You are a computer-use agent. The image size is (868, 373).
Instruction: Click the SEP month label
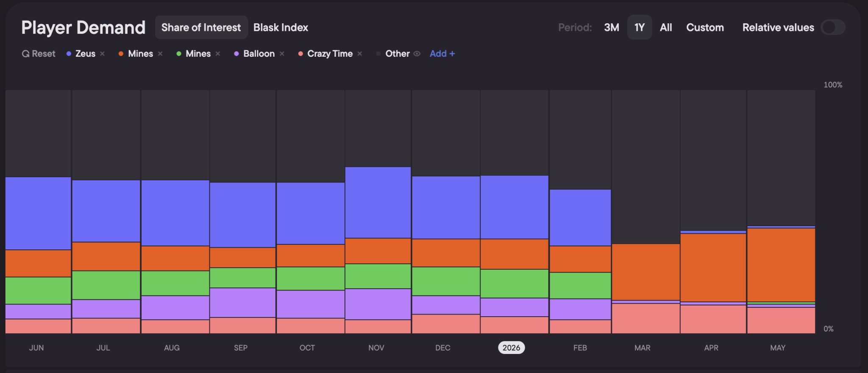click(241, 348)
